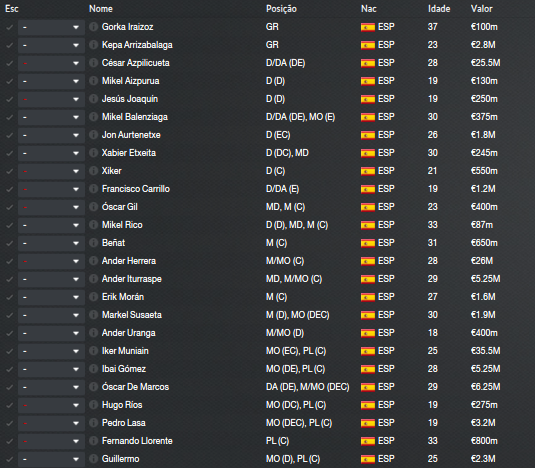This screenshot has width=535, height=470.
Task: Open squad selection dropdown for Mikel Aizpurua
Action: 51,81
